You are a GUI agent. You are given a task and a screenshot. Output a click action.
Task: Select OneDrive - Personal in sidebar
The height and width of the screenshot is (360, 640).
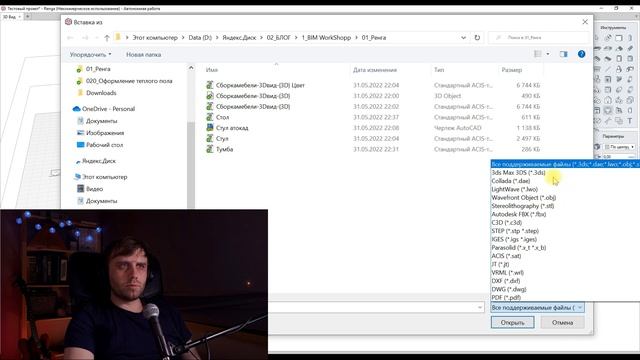click(108, 109)
